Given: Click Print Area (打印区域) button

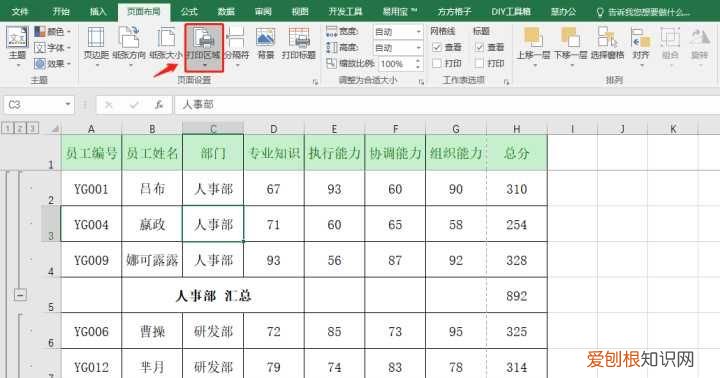Looking at the screenshot, I should click(204, 48).
